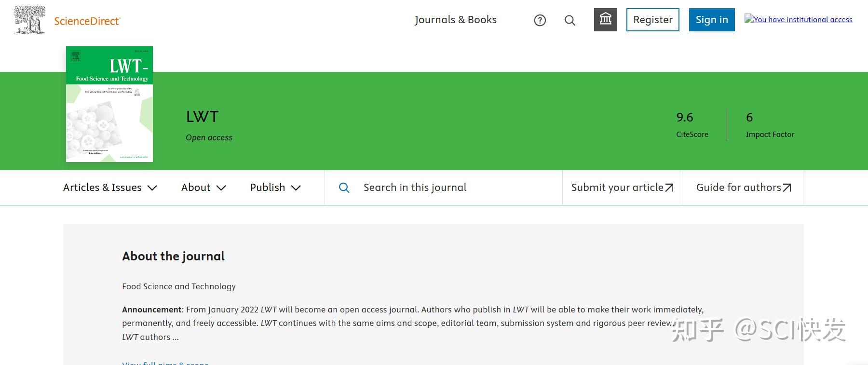Click the LWT journal cover thumbnail

pos(109,104)
